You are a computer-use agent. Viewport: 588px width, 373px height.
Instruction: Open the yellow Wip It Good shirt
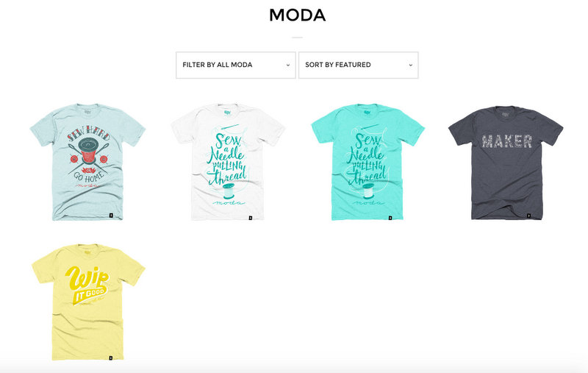pyautogui.click(x=87, y=302)
